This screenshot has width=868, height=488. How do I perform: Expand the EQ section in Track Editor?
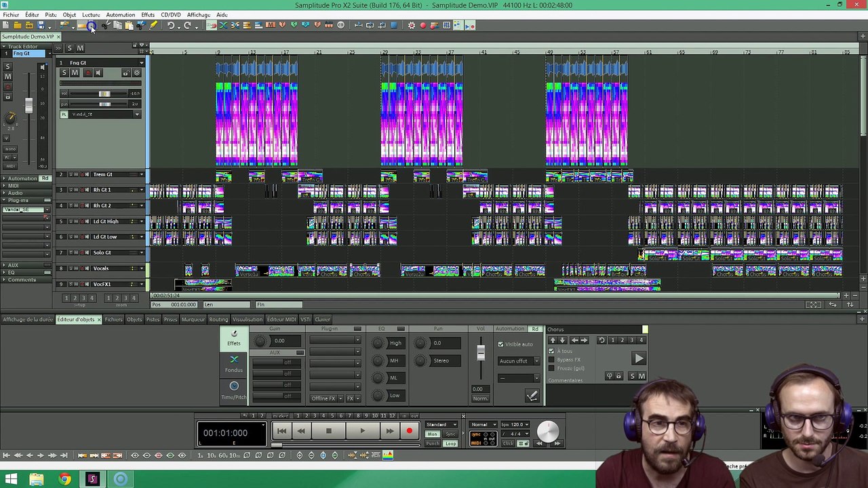pyautogui.click(x=11, y=272)
